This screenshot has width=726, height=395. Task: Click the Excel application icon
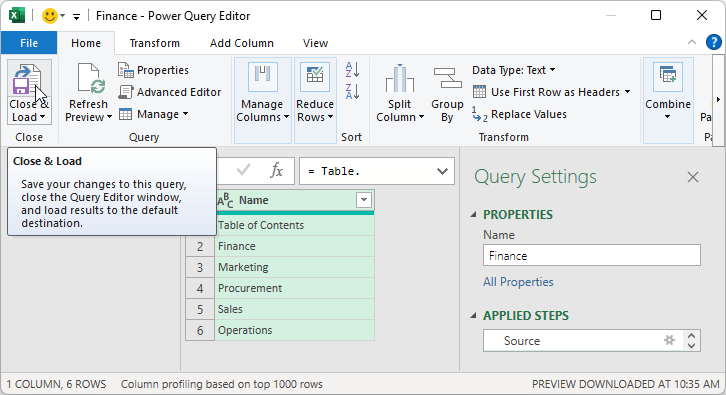click(x=17, y=16)
